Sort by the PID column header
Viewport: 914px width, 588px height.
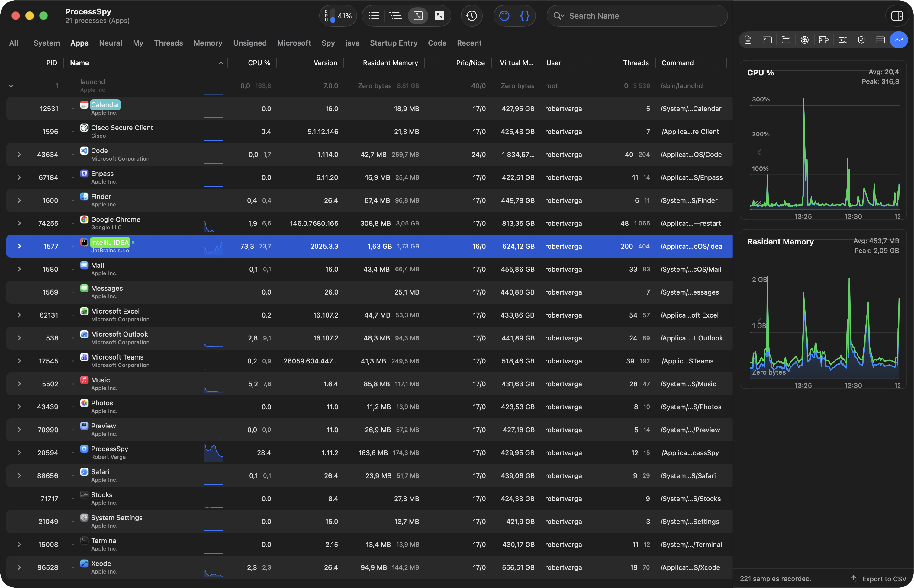[52, 62]
